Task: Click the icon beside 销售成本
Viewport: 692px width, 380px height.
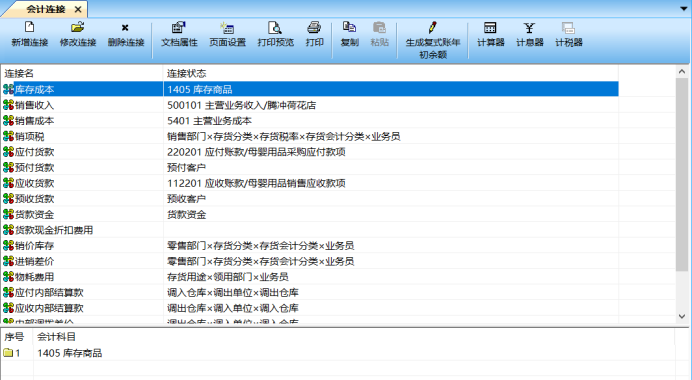Action: (x=8, y=120)
